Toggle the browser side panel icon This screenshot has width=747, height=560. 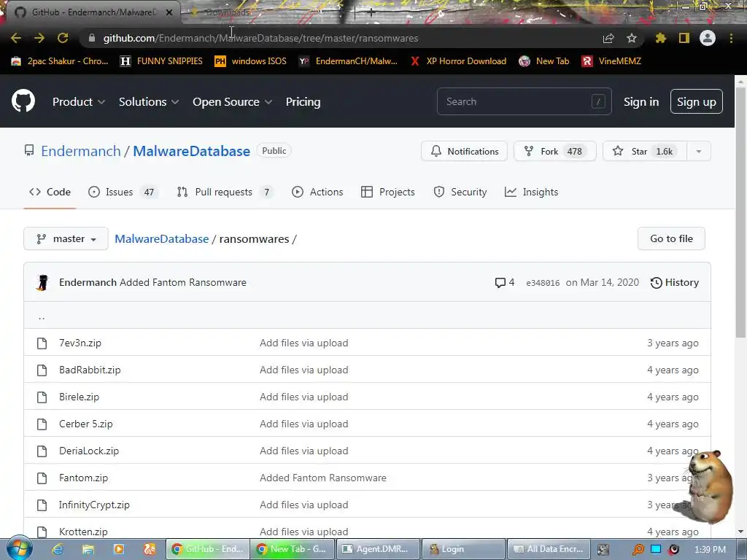[684, 38]
